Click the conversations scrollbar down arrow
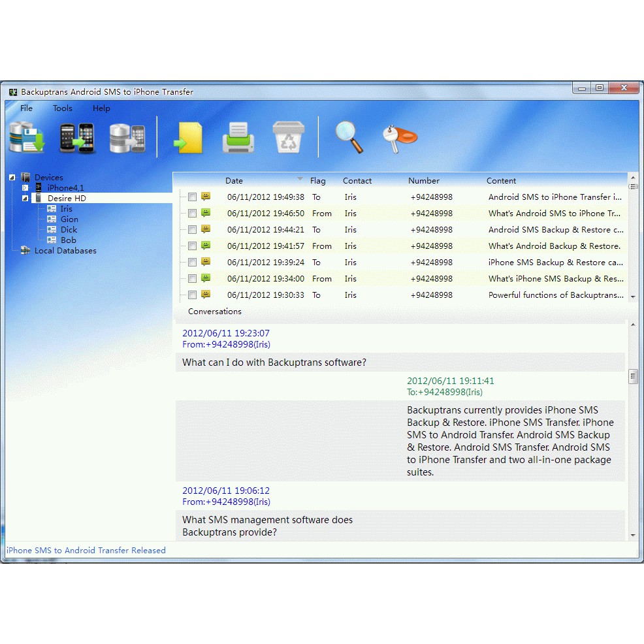Viewport: 644px width, 644px height. click(x=633, y=535)
